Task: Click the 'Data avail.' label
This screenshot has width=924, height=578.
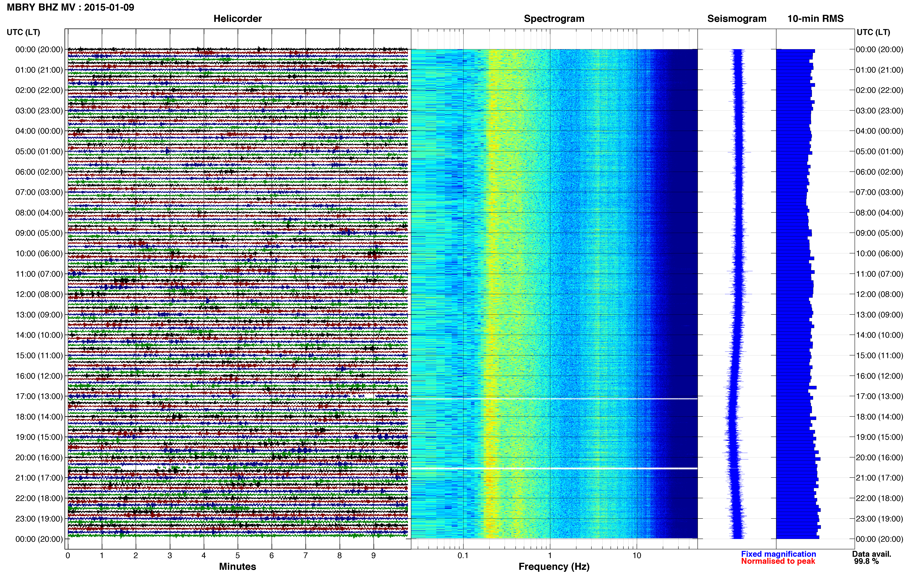Action: (872, 554)
